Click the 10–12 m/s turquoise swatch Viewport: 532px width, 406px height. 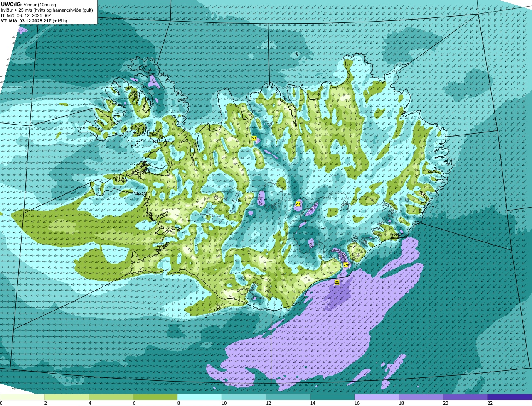coord(244,397)
